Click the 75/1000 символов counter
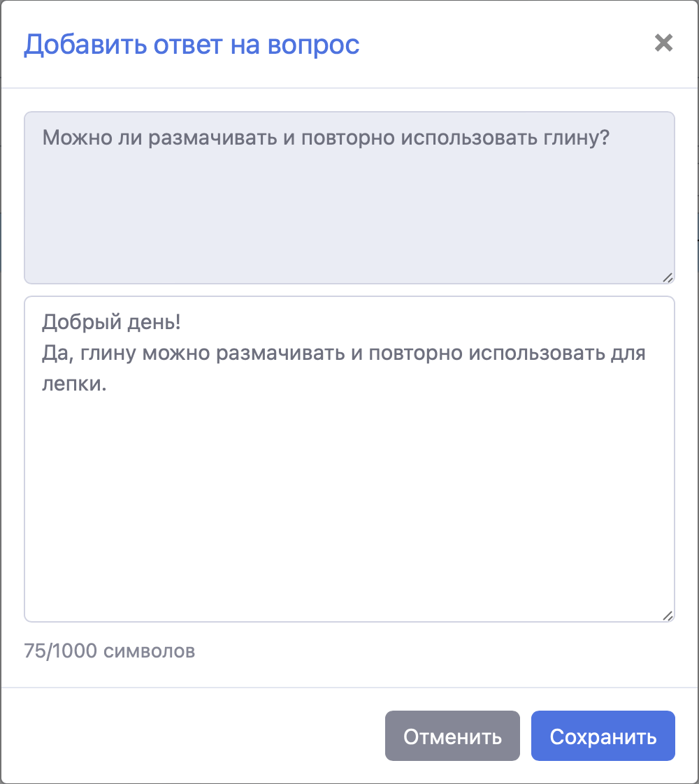The height and width of the screenshot is (784, 699). pos(110,651)
